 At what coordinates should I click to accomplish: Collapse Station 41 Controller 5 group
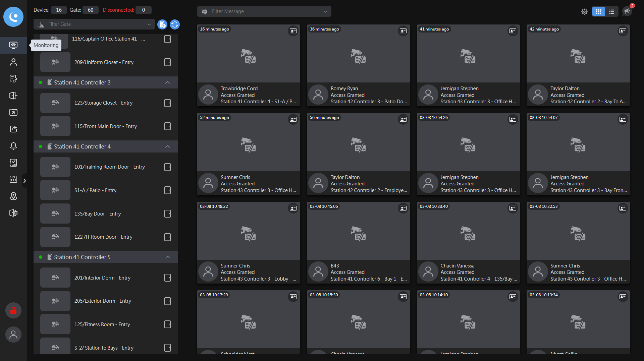coord(168,257)
